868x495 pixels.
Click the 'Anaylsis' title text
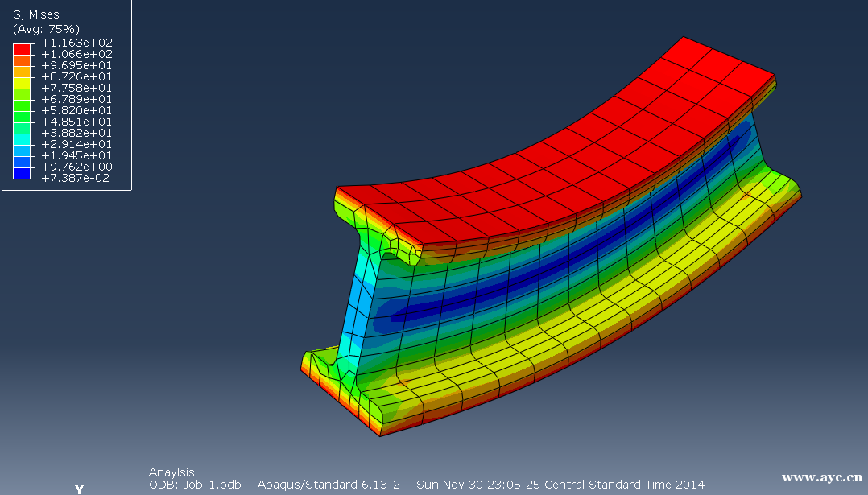pyautogui.click(x=172, y=472)
